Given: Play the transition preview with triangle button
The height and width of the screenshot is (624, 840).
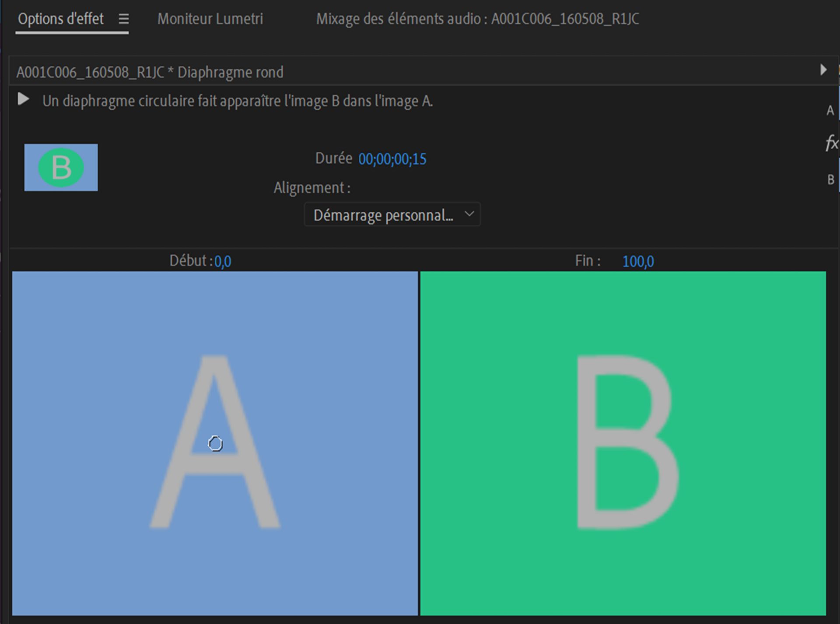Looking at the screenshot, I should tap(23, 99).
